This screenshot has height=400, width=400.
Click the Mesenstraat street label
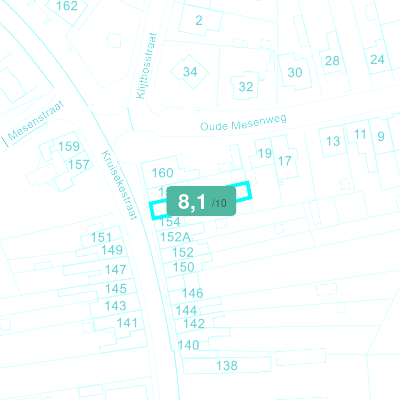coord(36,121)
